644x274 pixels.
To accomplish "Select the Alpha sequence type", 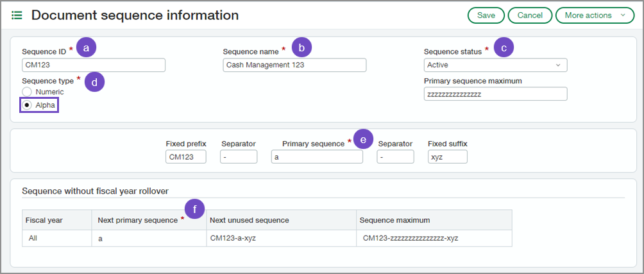I will click(x=28, y=105).
